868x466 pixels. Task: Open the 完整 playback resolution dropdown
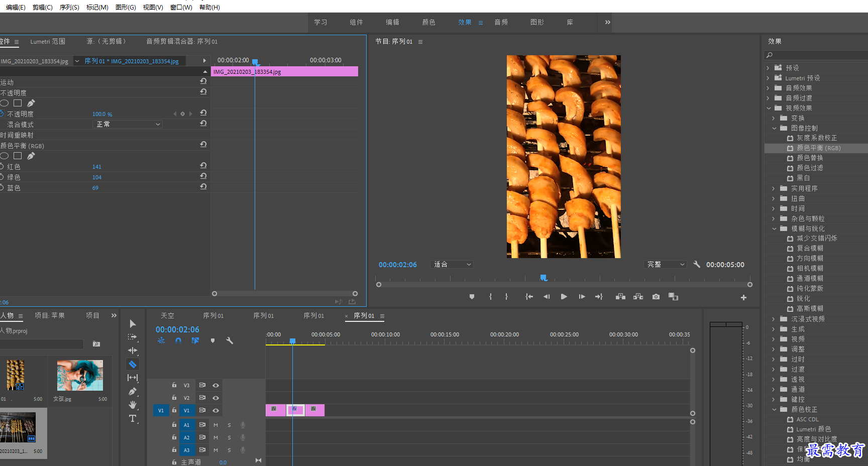(666, 264)
